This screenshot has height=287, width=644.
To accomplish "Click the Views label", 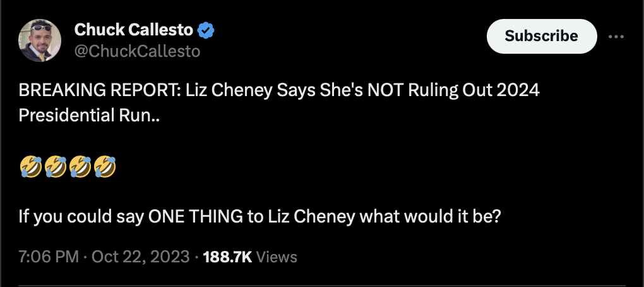I will point(278,257).
